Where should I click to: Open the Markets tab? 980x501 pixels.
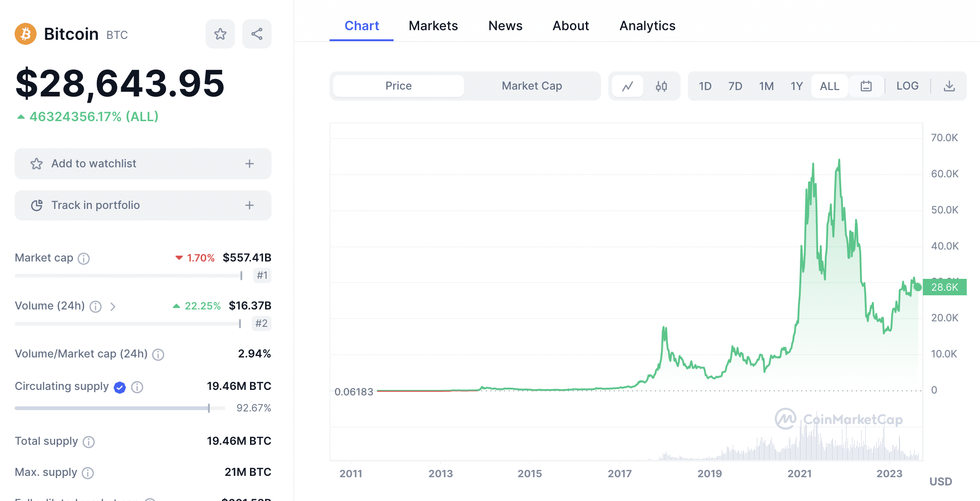click(x=433, y=26)
